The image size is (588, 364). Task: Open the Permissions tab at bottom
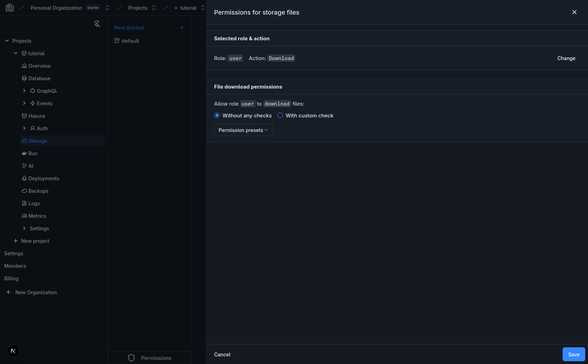pyautogui.click(x=150, y=358)
